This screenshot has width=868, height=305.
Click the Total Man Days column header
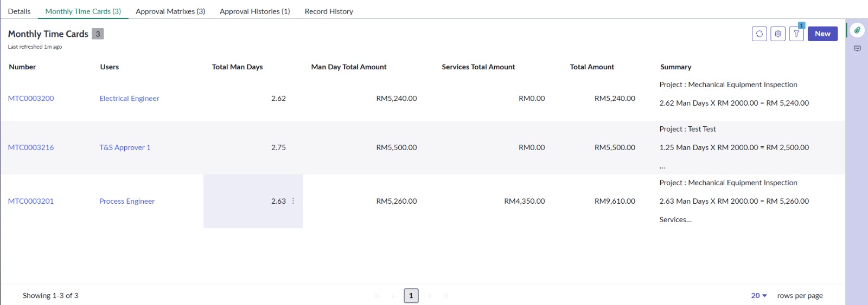(x=237, y=67)
